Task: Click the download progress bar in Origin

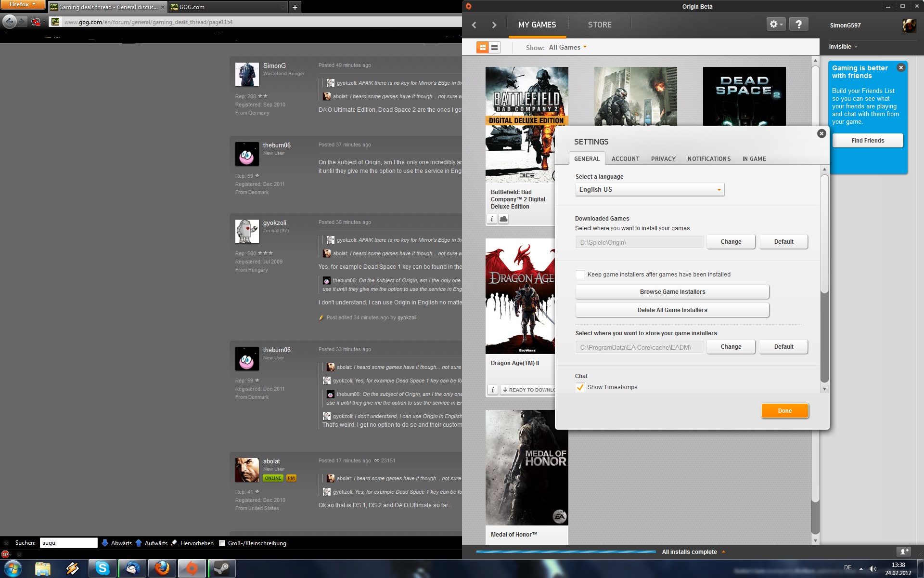Action: (566, 552)
